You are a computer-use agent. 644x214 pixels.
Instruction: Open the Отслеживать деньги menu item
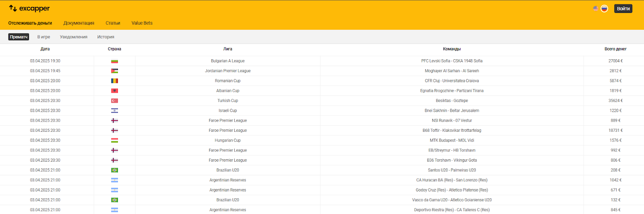pyautogui.click(x=30, y=23)
